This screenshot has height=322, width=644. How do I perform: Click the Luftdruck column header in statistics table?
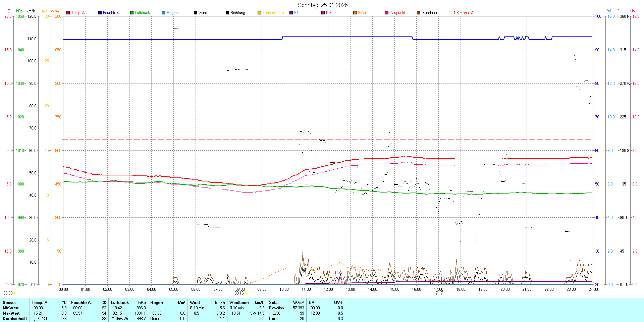click(x=120, y=303)
